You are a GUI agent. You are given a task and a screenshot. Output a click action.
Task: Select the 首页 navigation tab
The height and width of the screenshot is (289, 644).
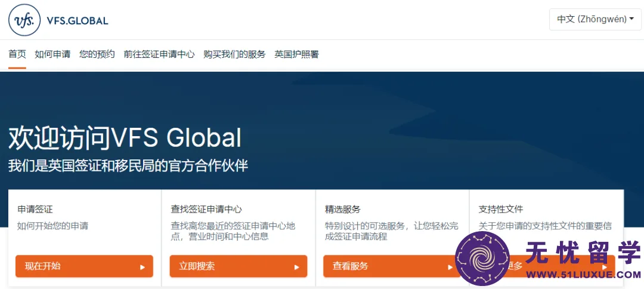pos(17,54)
